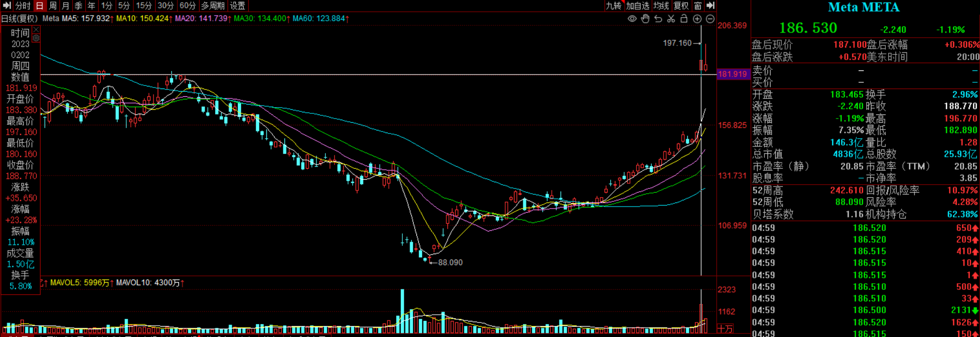
Task: Toggle 均线 moving averages display
Action: (661, 6)
